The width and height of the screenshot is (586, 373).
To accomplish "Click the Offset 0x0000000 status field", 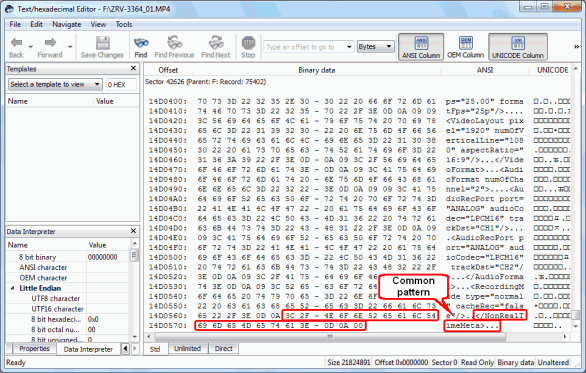I will [401, 362].
